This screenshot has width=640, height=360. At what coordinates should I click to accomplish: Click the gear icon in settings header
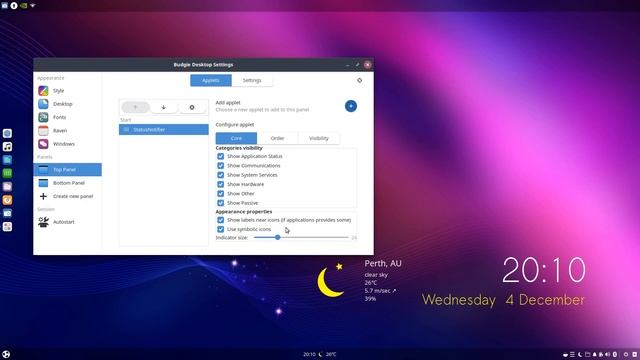[x=359, y=80]
